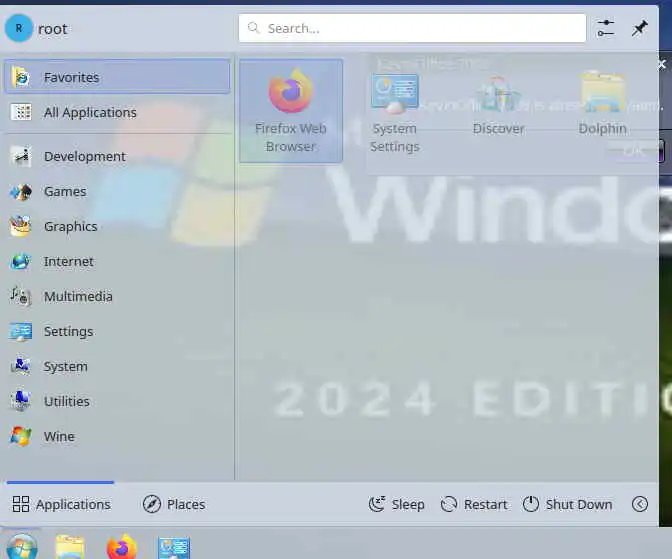672x559 pixels.
Task: Switch to the Places tab
Action: pyautogui.click(x=174, y=504)
